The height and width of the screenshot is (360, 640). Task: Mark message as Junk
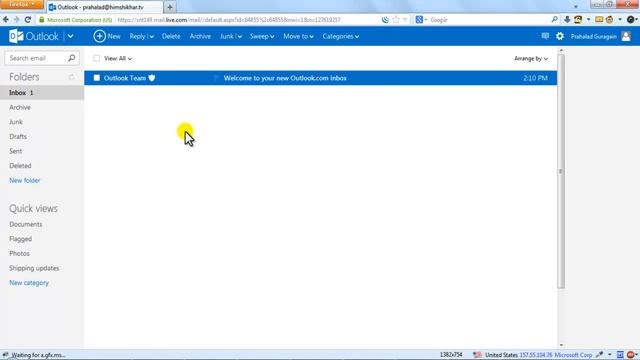click(x=227, y=36)
